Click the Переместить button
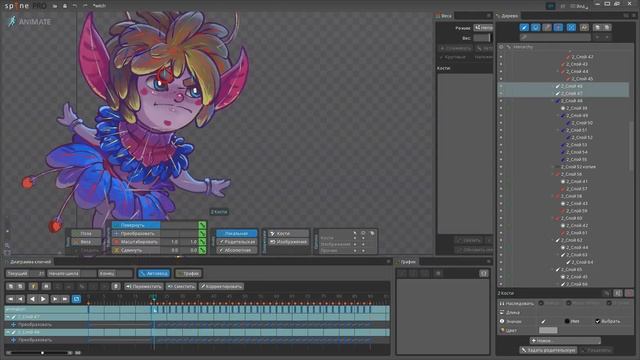 [144, 286]
